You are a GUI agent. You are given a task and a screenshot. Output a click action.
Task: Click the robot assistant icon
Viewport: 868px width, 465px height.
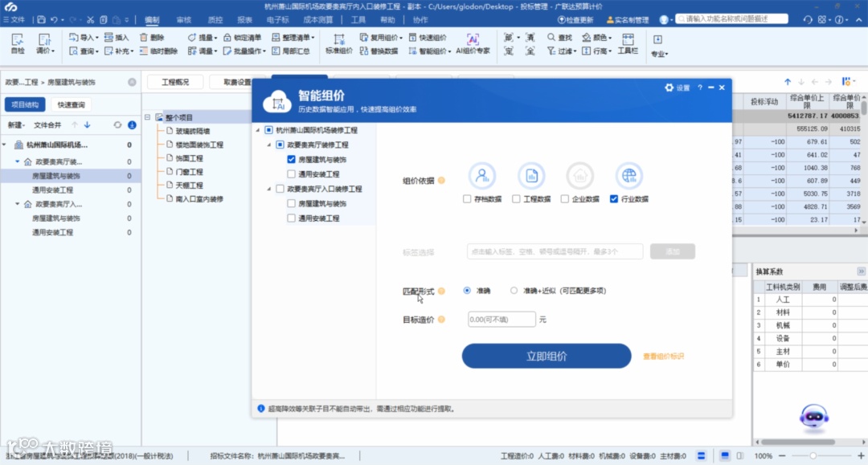813,418
